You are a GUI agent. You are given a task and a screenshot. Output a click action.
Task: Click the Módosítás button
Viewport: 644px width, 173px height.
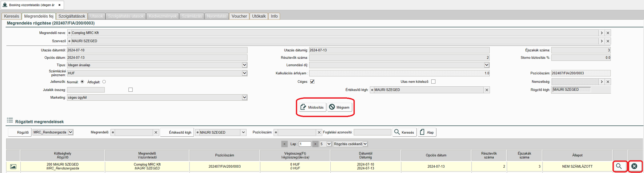pyautogui.click(x=312, y=107)
